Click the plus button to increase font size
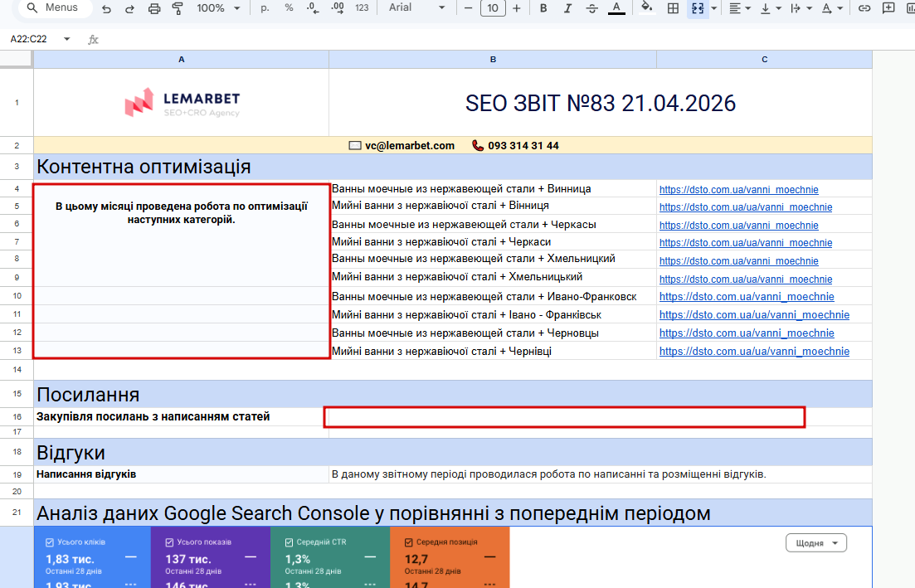915x588 pixels. click(x=517, y=8)
